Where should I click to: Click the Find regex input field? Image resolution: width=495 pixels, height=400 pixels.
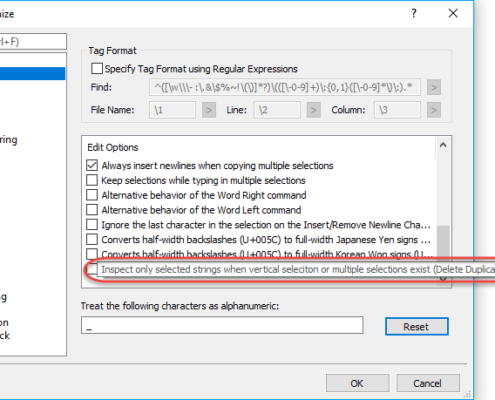click(x=285, y=87)
